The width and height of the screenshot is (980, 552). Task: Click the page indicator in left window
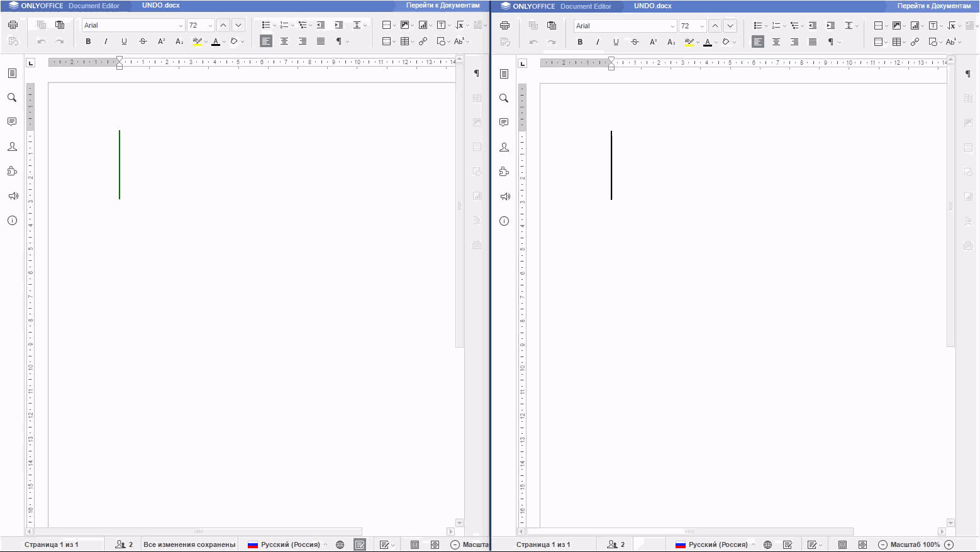point(52,544)
